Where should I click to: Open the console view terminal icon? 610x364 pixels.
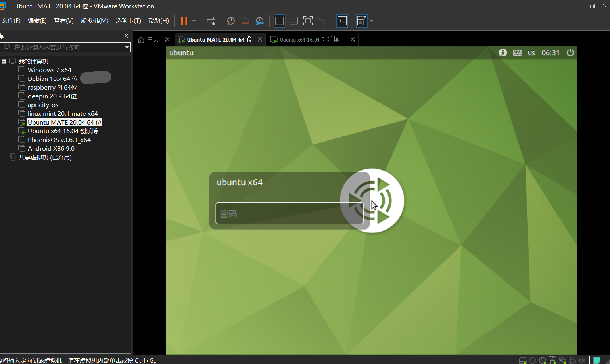(x=342, y=21)
